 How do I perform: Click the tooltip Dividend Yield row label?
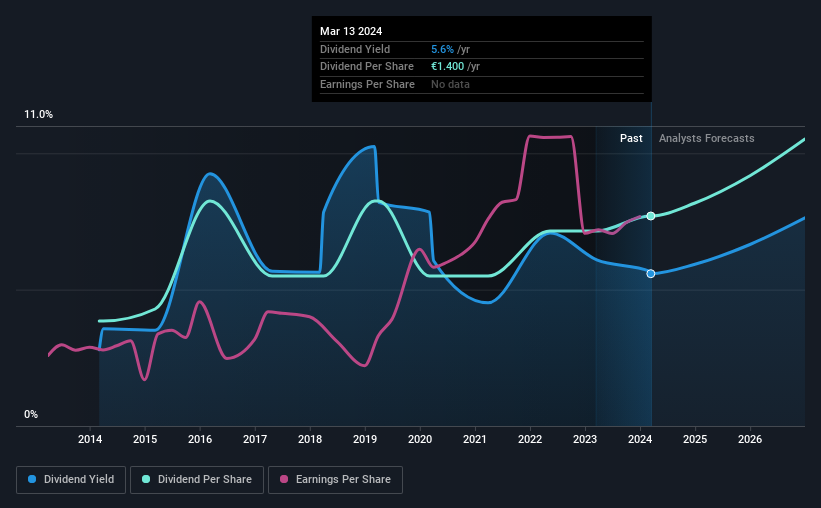(355, 49)
